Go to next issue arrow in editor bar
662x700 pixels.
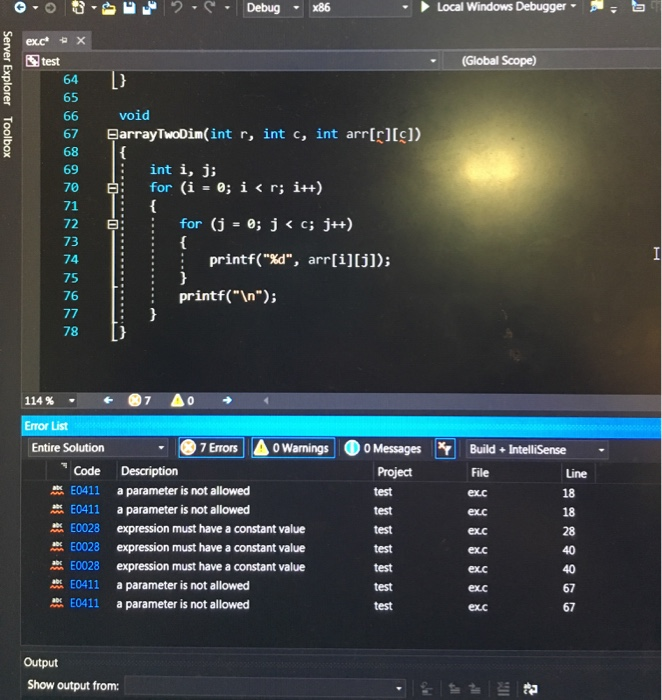pos(227,400)
